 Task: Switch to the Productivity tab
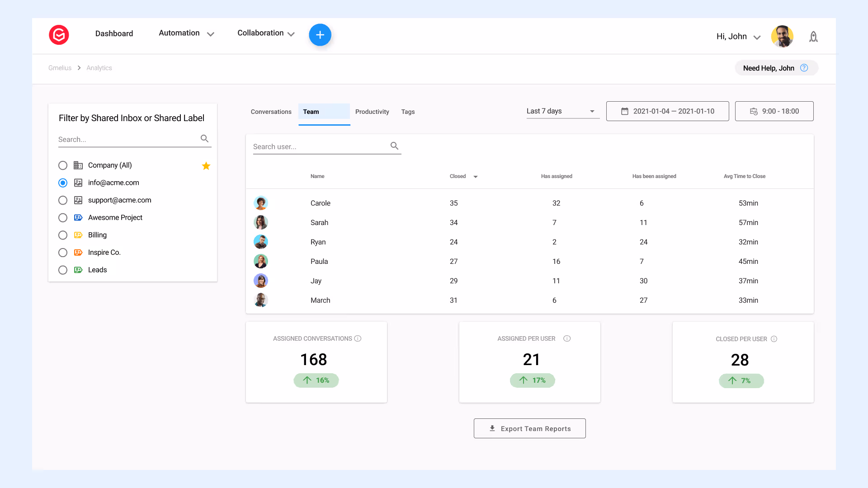click(x=372, y=112)
